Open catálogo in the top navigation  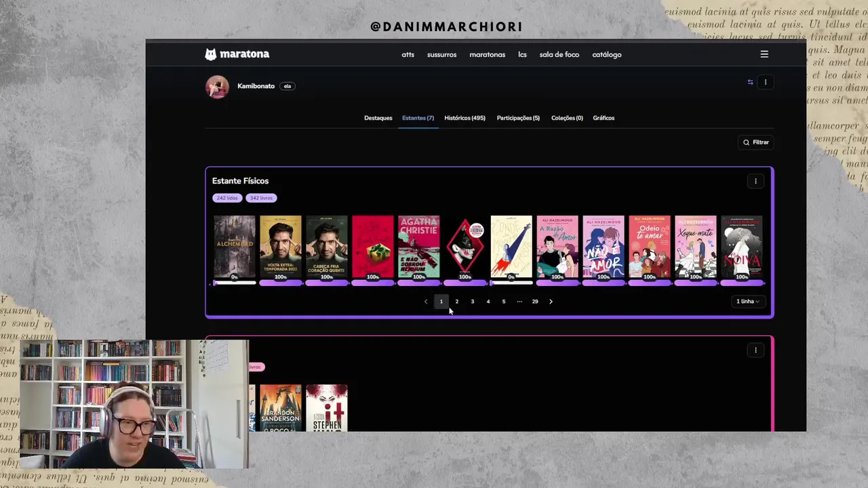tap(606, 55)
